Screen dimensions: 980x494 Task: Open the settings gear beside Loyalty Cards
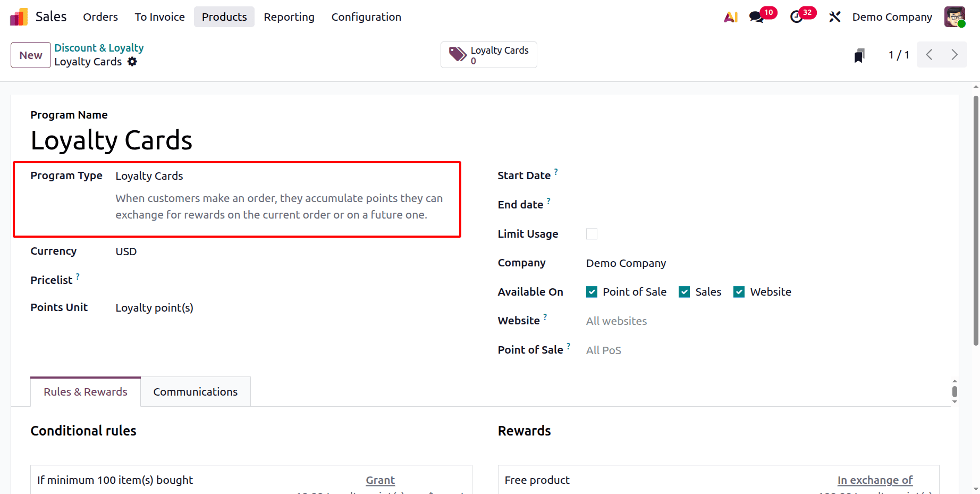[132, 62]
